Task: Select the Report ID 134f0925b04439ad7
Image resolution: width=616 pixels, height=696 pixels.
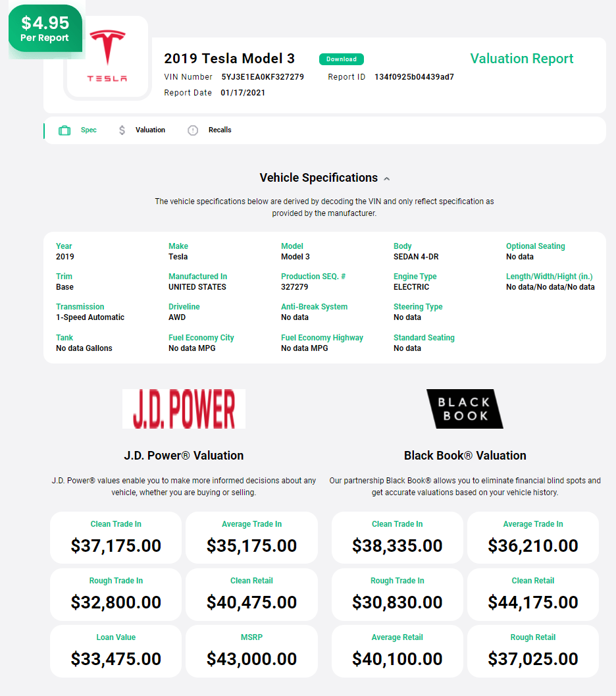Action: pos(414,77)
